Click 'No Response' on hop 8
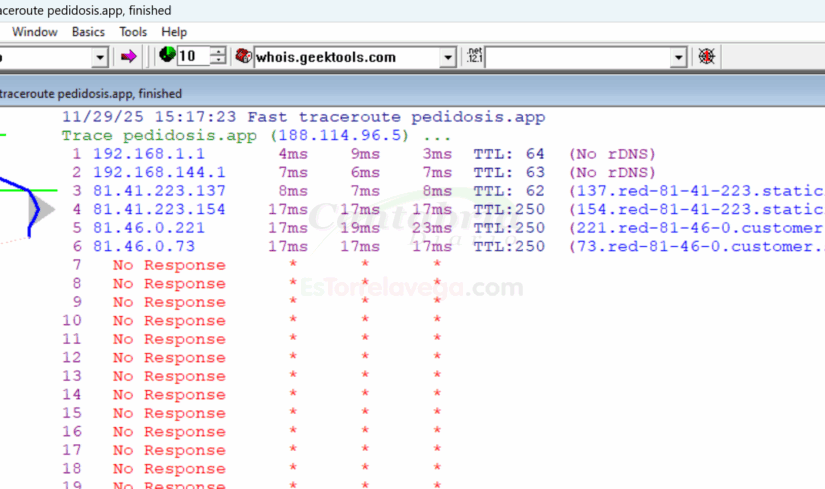The width and height of the screenshot is (825, 489). coord(169,283)
